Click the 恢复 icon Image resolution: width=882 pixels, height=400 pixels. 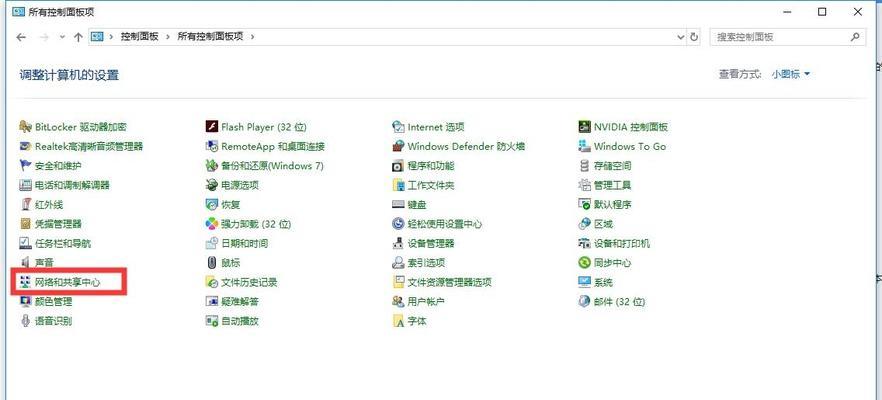(x=212, y=205)
